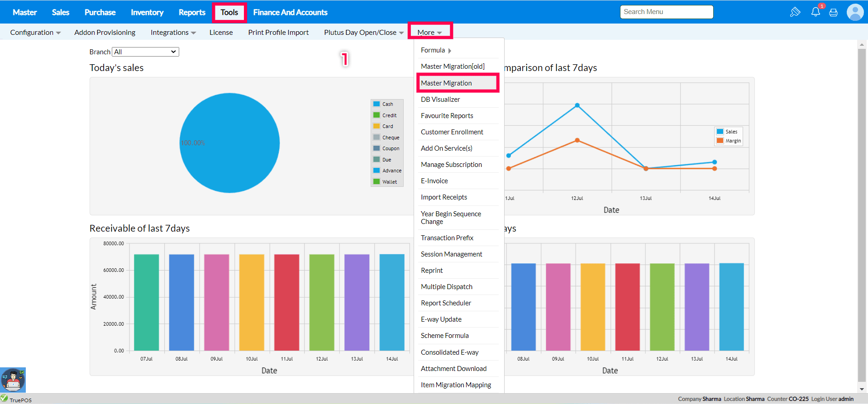Open the user profile avatar
The image size is (868, 404).
pos(854,12)
